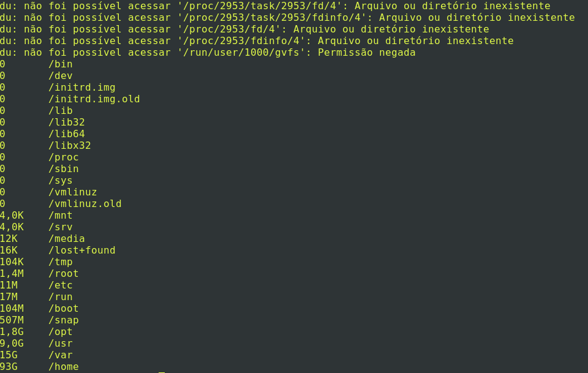The width and height of the screenshot is (588, 373).
Task: Select the /snap directory line
Action: click(64, 320)
